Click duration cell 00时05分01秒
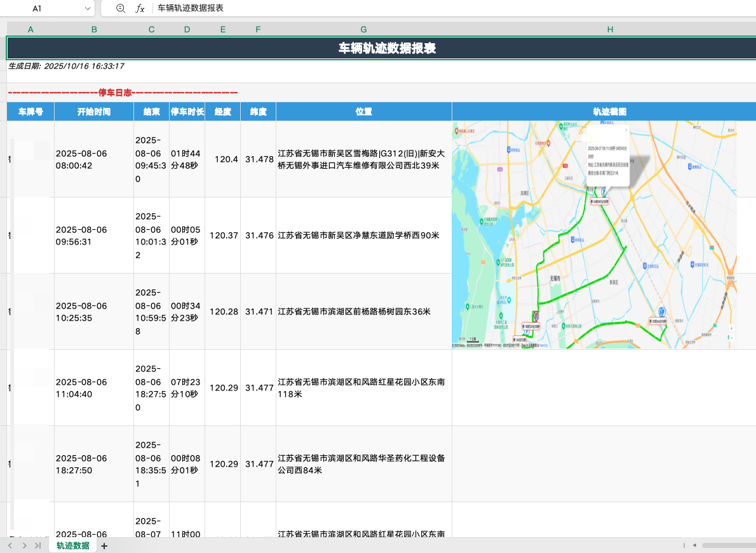756x553 pixels. tap(187, 236)
